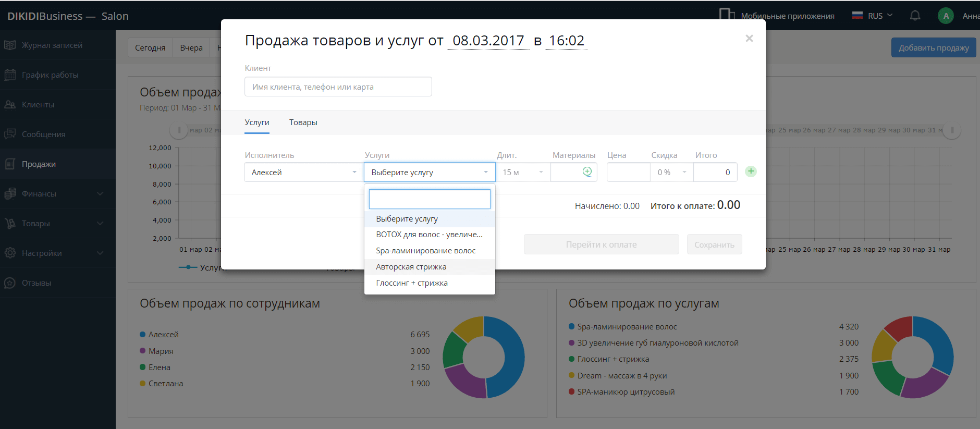980x429 pixels.
Task: Click the green add service row icon
Action: point(751,171)
